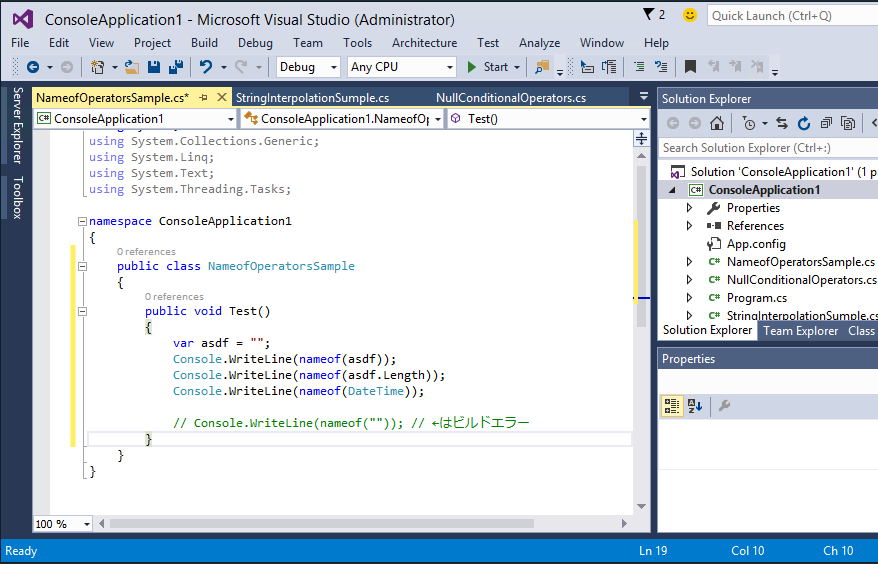
Task: Collapse the Test() method code block
Action: (82, 311)
